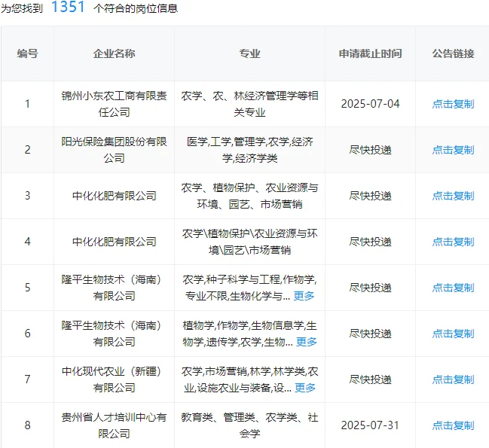Copy announcement link for 阳光保险集团股份有限公司
This screenshot has height=448, width=489.
tap(453, 150)
